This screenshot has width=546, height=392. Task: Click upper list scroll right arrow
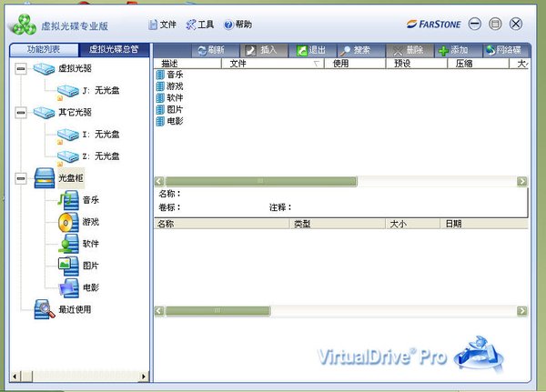[522, 181]
